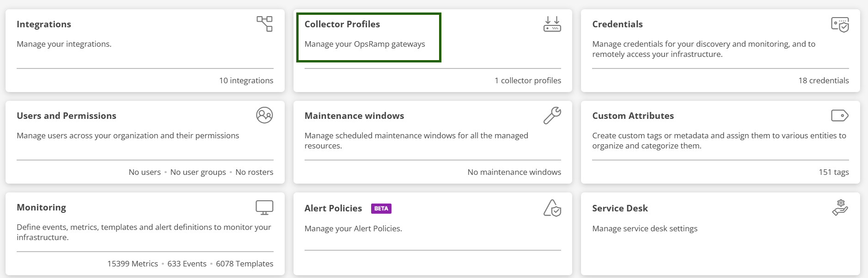
Task: Click the Maintenance windows wrench icon
Action: [x=552, y=116]
